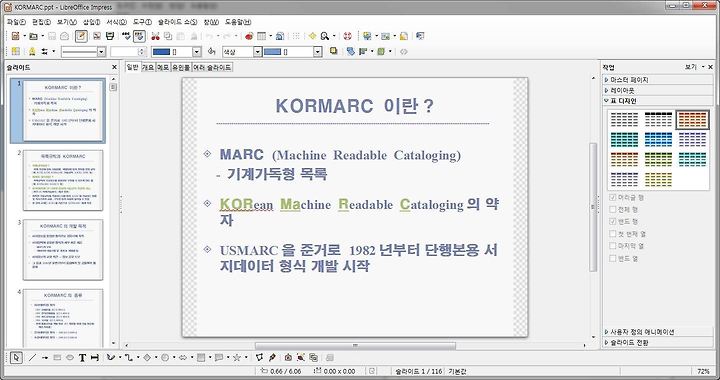Open the fill color dropdown
The width and height of the screenshot is (720, 380).
(318, 52)
